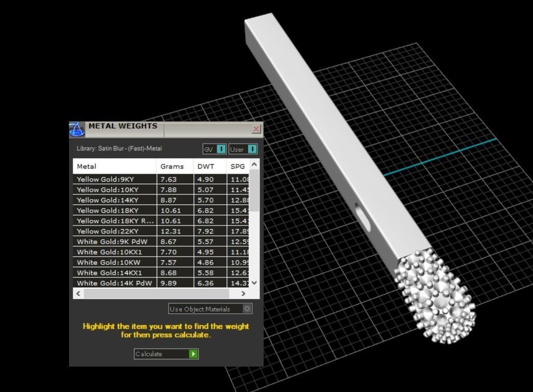Click the 7.63 grams value

pos(169,179)
